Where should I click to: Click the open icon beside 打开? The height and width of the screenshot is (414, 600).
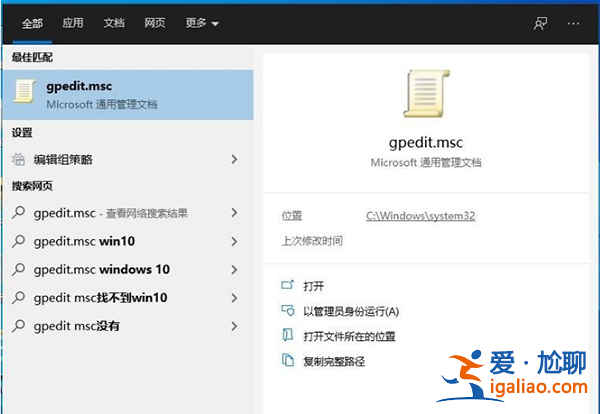pos(287,285)
